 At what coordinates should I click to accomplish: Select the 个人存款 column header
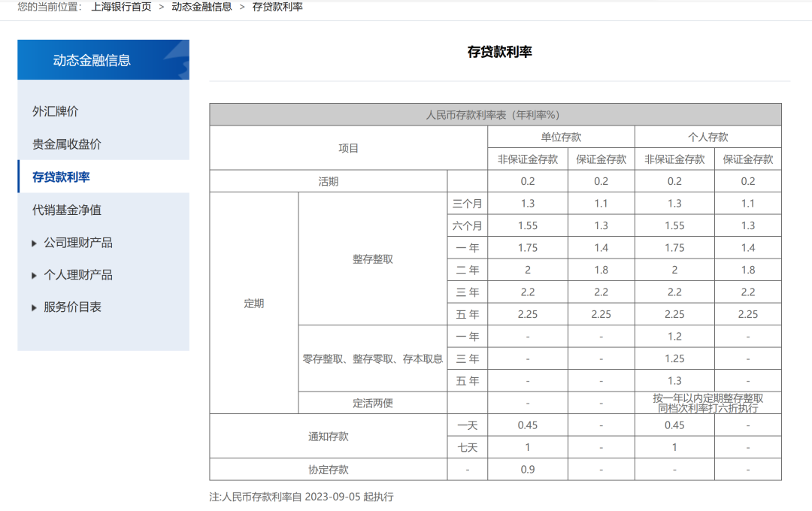707,137
